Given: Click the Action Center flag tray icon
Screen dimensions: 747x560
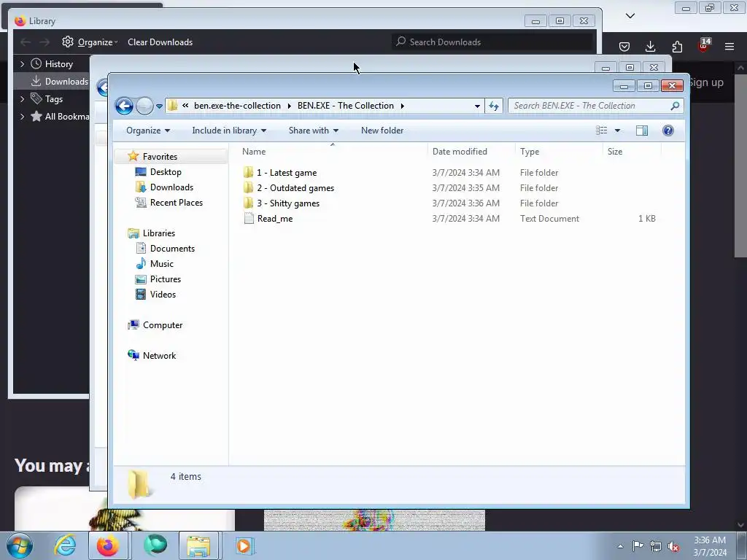Looking at the screenshot, I should (x=638, y=545).
